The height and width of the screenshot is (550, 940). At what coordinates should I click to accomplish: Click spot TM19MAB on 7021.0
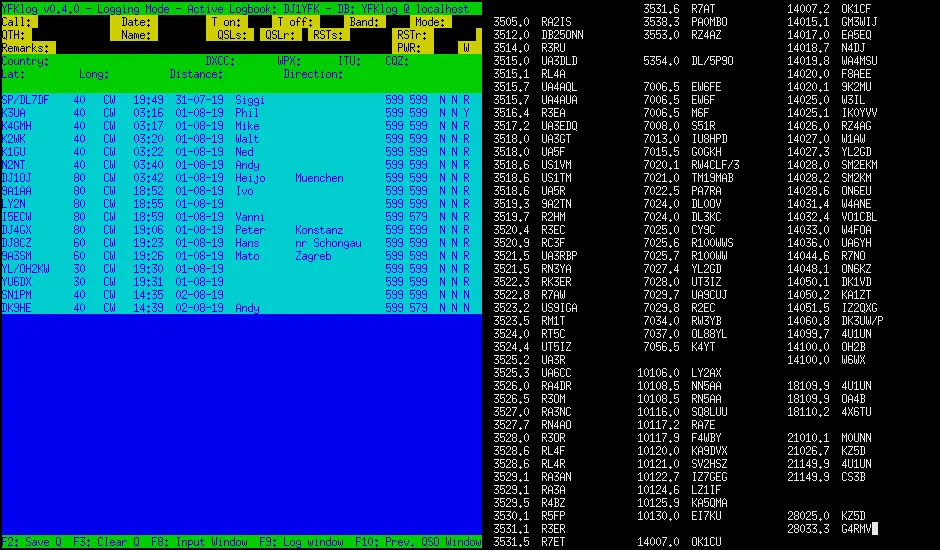(x=688, y=178)
